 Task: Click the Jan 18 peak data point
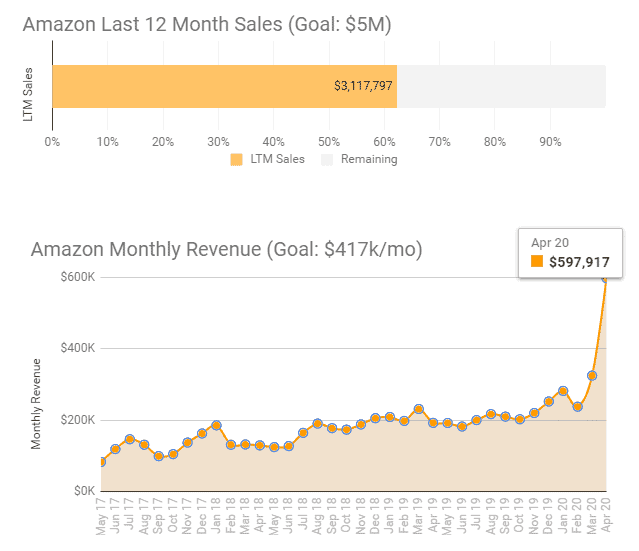click(216, 425)
